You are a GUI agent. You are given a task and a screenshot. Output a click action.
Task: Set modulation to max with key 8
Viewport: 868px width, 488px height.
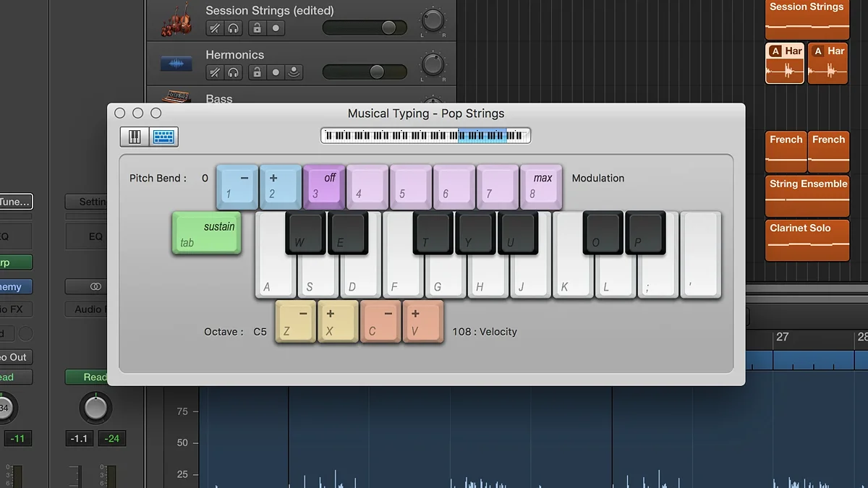[541, 187]
